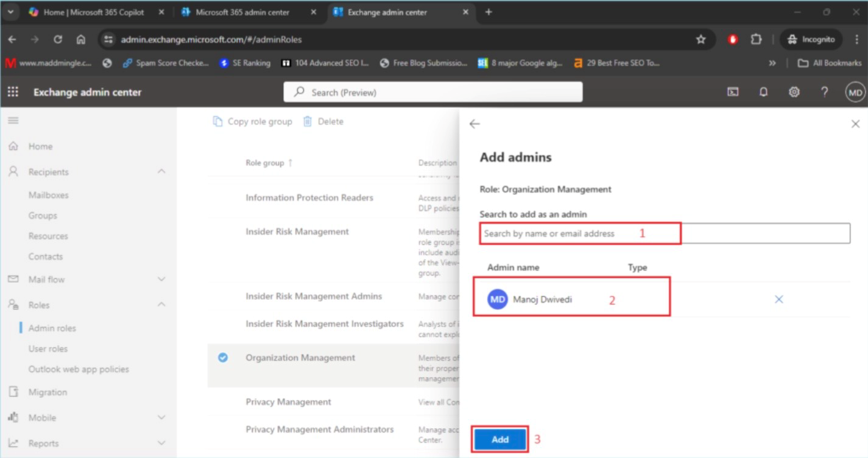The image size is (868, 458).
Task: Switch to the Home Microsoft 365 Copilot tab
Action: [97, 12]
